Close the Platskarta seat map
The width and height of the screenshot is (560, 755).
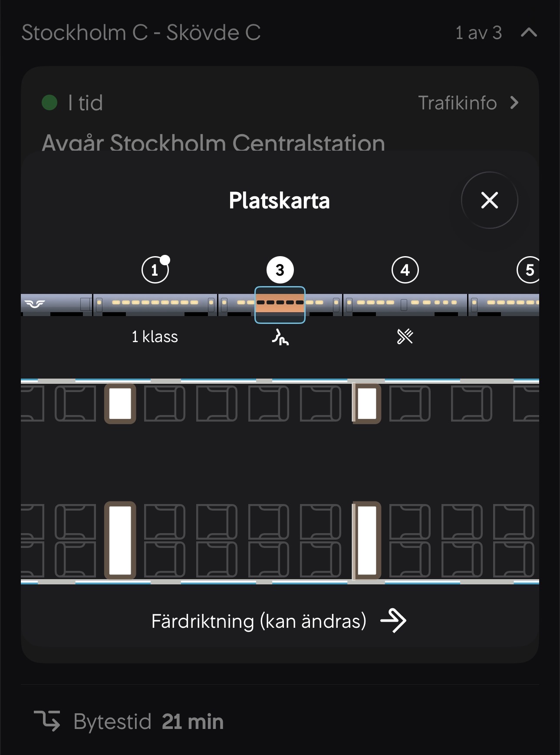[x=489, y=200]
